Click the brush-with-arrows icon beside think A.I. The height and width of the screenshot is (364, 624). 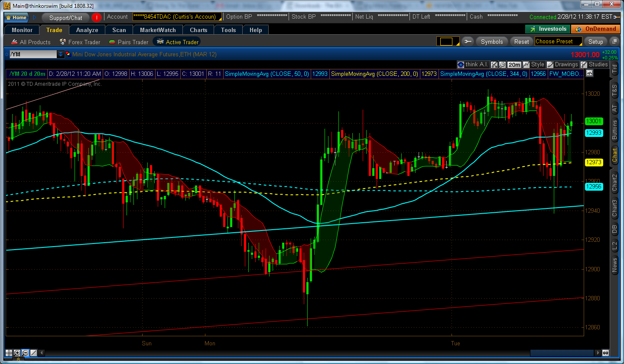(494, 64)
